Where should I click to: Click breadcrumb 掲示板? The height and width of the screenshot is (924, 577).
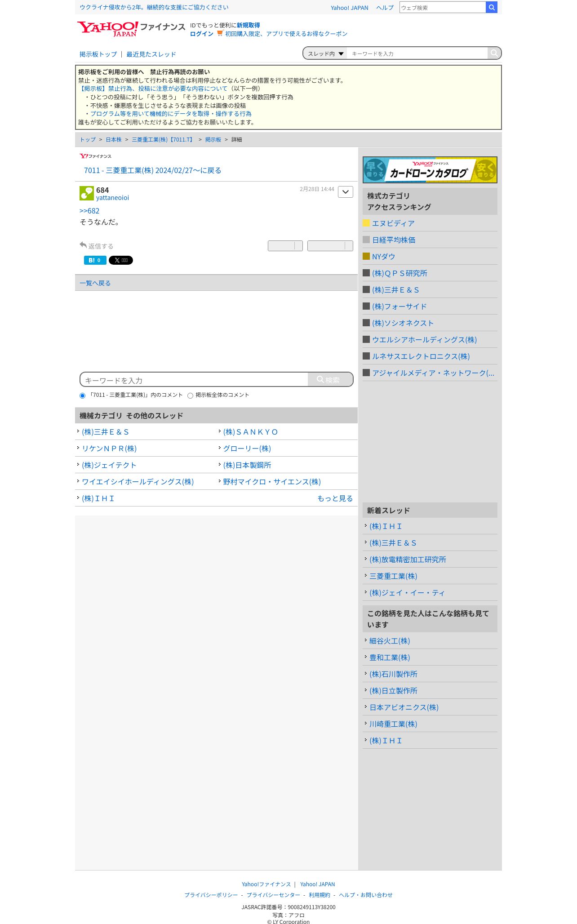[x=213, y=140]
